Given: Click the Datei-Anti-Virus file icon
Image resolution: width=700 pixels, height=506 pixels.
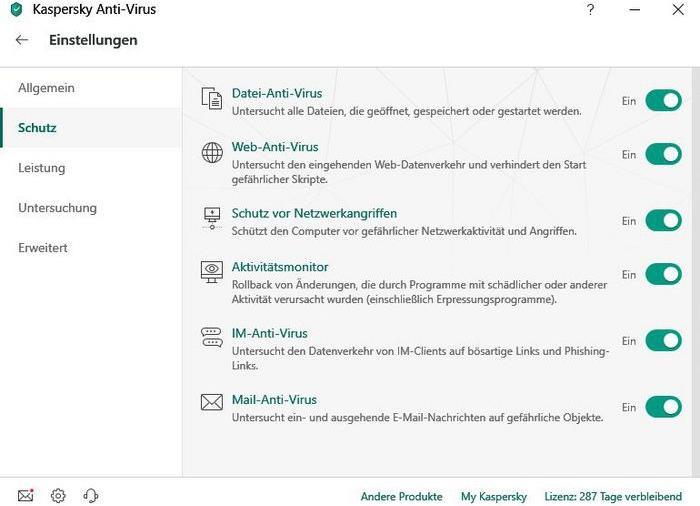Looking at the screenshot, I should coord(212,98).
